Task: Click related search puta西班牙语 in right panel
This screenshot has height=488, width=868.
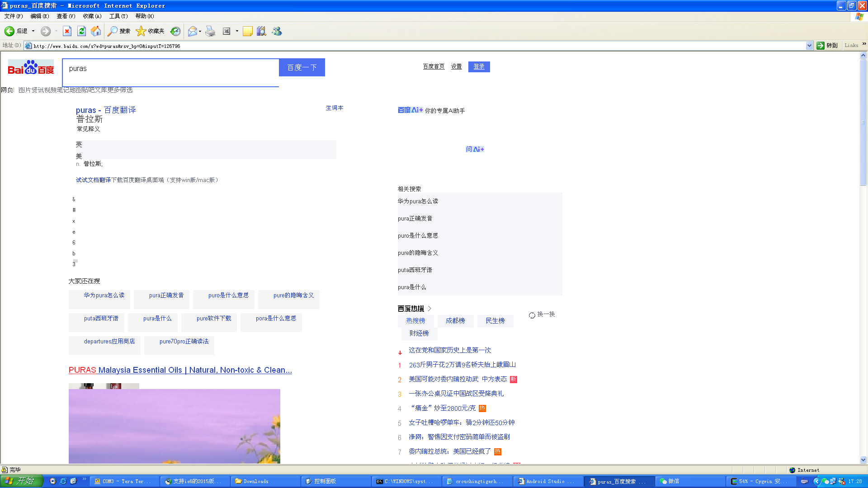Action: coord(415,270)
